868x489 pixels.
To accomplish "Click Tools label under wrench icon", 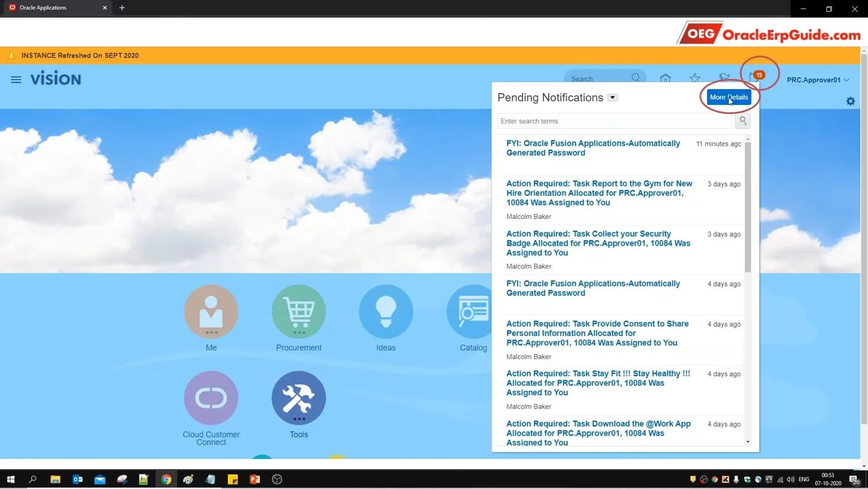I will (298, 435).
